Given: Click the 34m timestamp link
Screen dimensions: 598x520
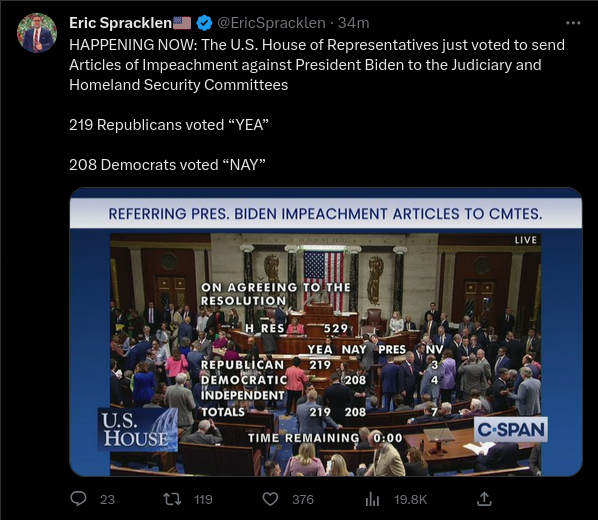Looking at the screenshot, I should pos(354,23).
